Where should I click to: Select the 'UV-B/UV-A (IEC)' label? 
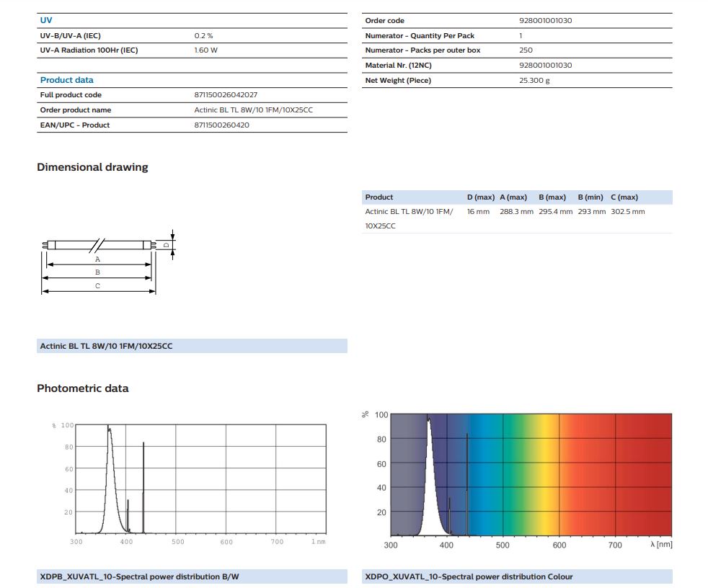tap(71, 35)
